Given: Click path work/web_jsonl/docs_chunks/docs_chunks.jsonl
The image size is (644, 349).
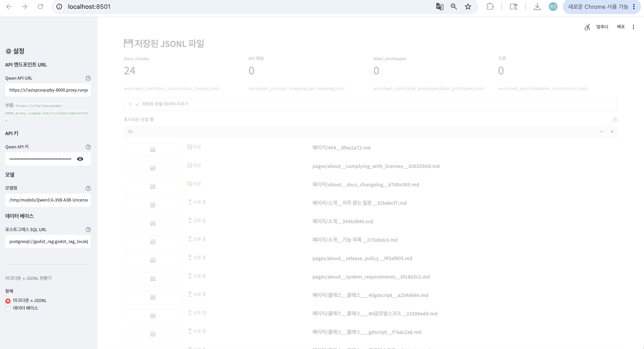Looking at the screenshot, I should (x=171, y=88).
